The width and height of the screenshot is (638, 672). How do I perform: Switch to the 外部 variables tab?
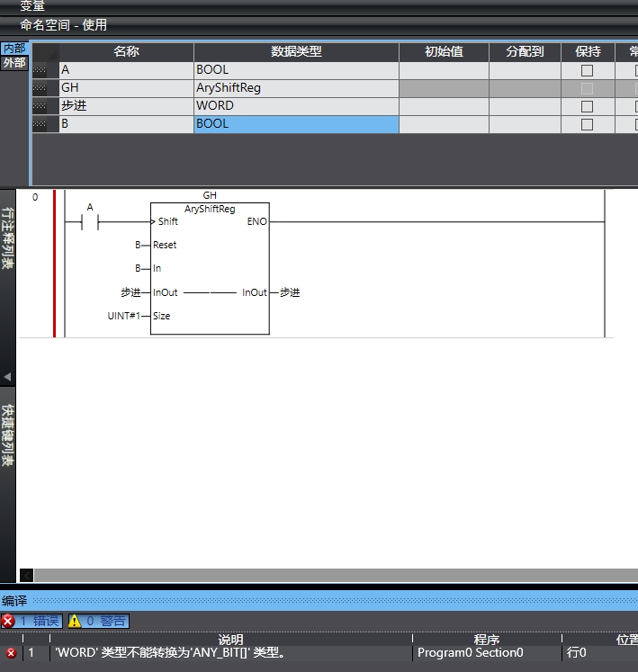[13, 63]
